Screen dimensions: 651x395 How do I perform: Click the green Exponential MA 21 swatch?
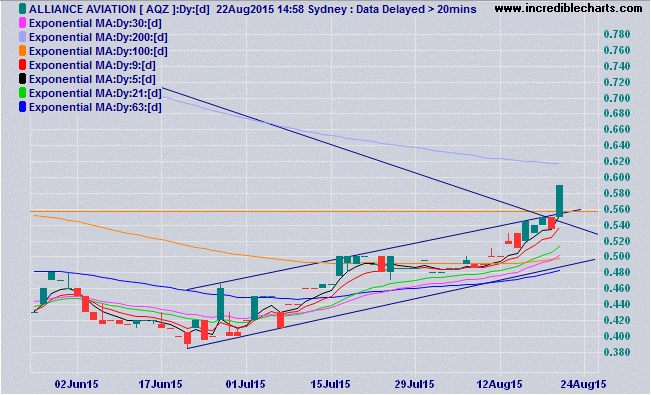coord(22,93)
